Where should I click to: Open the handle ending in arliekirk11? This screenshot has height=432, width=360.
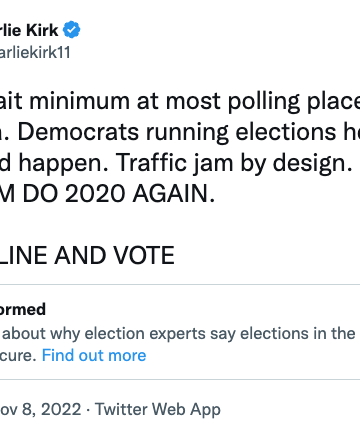pos(35,52)
